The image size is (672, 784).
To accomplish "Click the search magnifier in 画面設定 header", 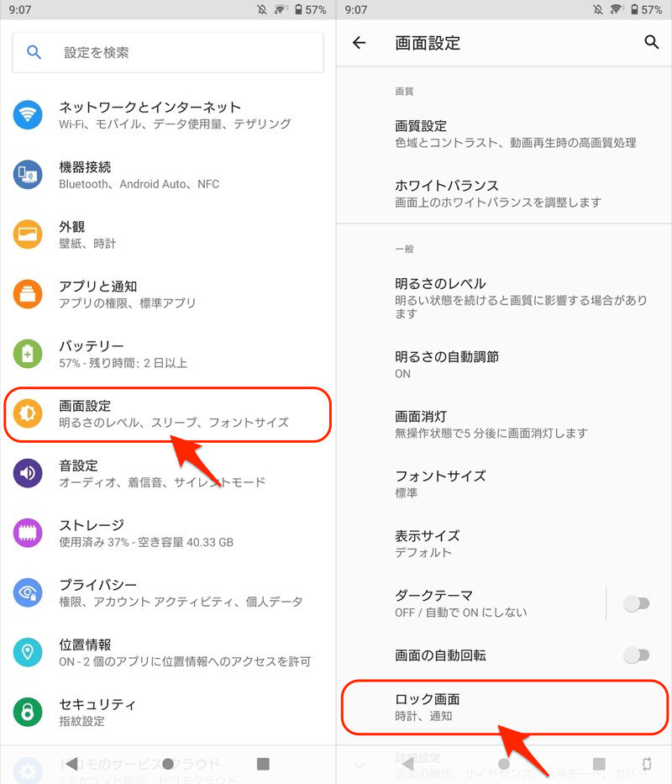I will pos(651,43).
